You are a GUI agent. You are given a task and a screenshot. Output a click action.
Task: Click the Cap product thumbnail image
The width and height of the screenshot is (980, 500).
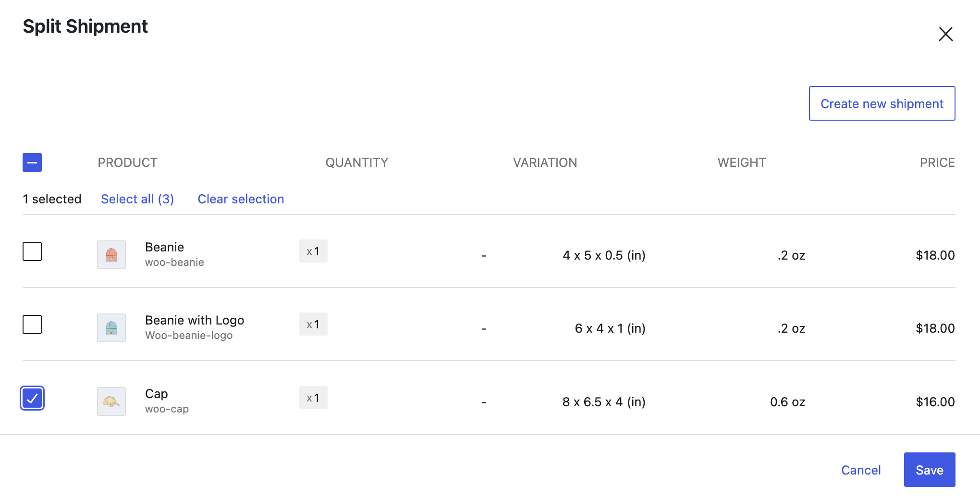coord(111,401)
